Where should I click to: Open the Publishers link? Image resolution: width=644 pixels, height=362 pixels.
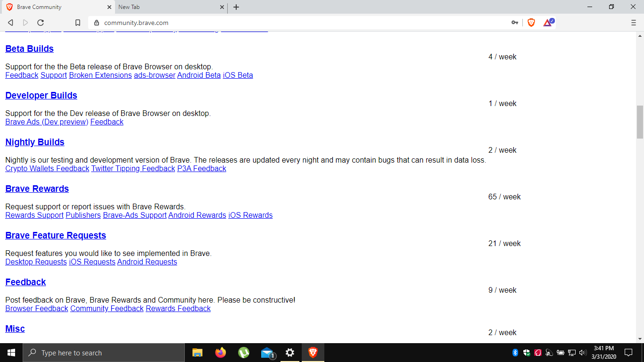coord(83,215)
